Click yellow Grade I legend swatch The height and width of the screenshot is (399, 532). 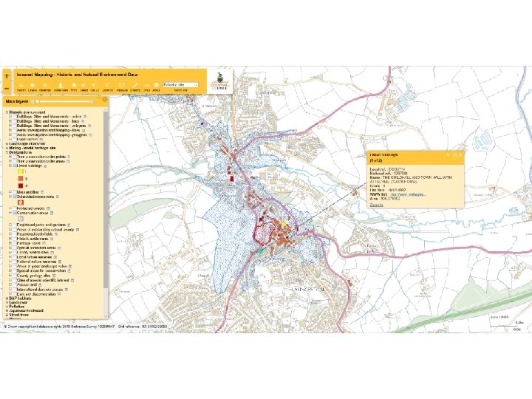pyautogui.click(x=21, y=172)
